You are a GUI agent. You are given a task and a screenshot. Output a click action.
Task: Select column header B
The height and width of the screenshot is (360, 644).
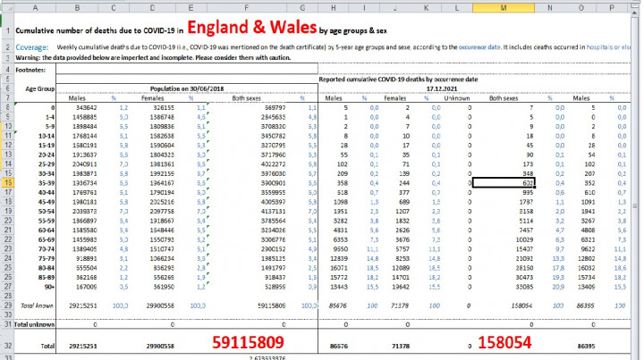coord(77,8)
